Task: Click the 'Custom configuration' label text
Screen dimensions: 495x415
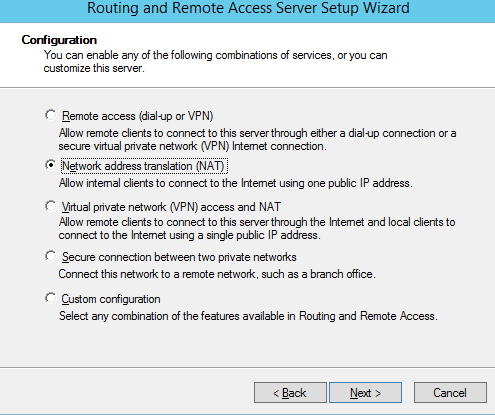Action: click(111, 299)
